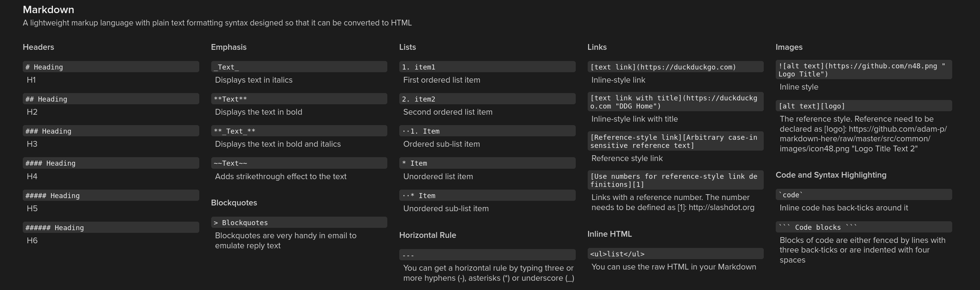Click the 'Inline style' image description

[799, 87]
